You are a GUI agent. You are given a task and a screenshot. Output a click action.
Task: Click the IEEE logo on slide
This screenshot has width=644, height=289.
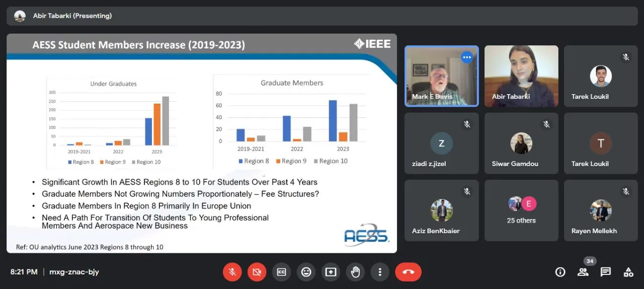(372, 44)
